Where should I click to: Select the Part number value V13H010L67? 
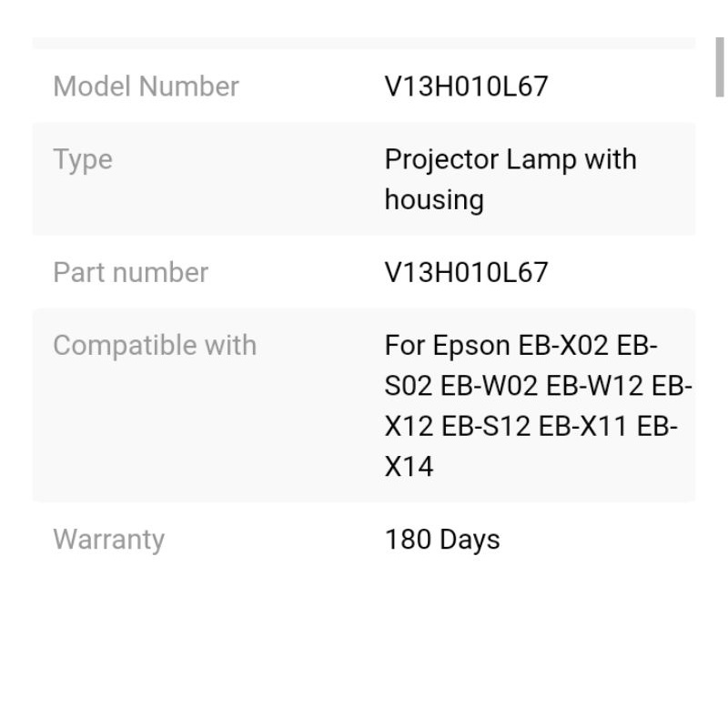click(466, 272)
